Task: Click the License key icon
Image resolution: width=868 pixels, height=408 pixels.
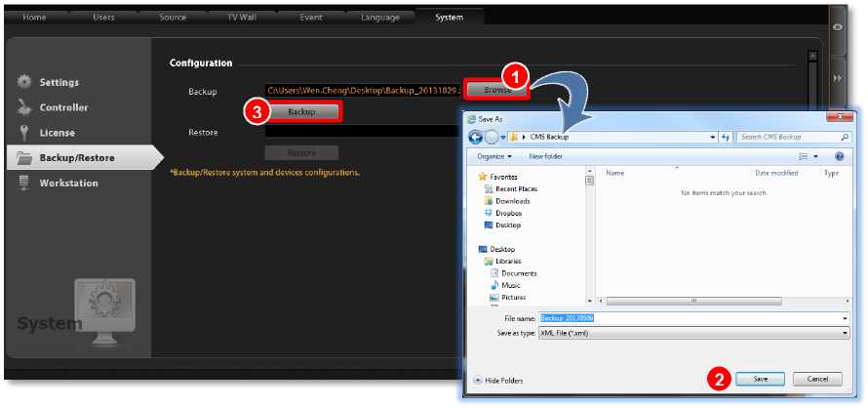Action: coord(24,133)
